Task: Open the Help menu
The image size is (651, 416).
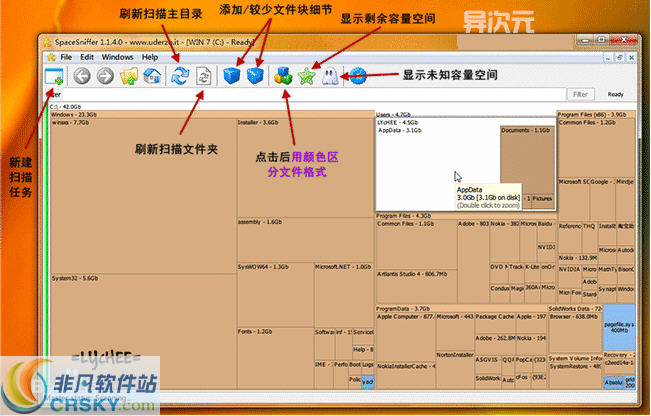Action: [150, 57]
